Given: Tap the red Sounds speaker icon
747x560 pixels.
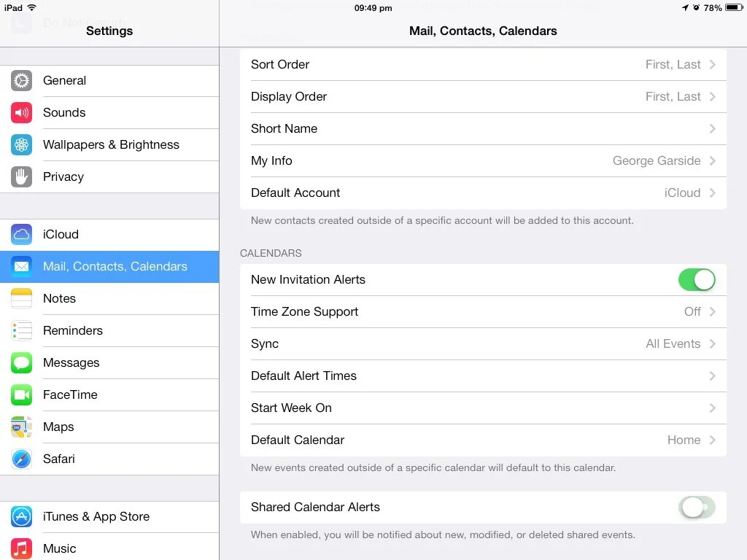Looking at the screenshot, I should 21,112.
